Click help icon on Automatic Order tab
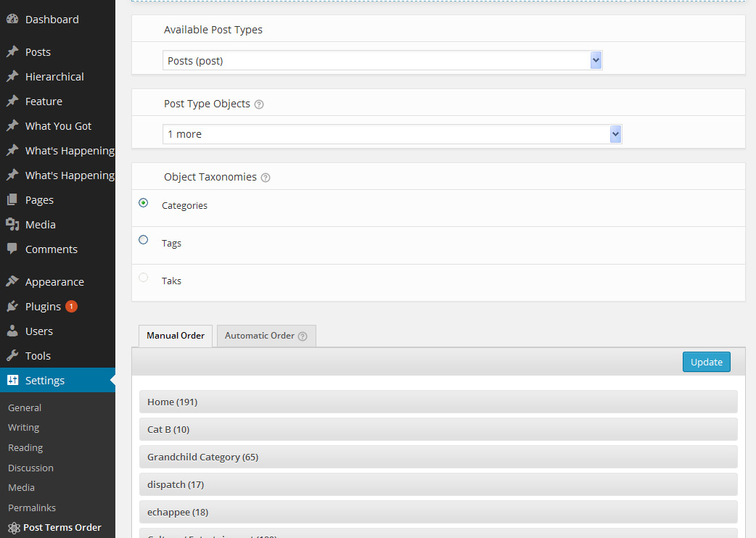Viewport: 756px width, 538px height. click(303, 336)
